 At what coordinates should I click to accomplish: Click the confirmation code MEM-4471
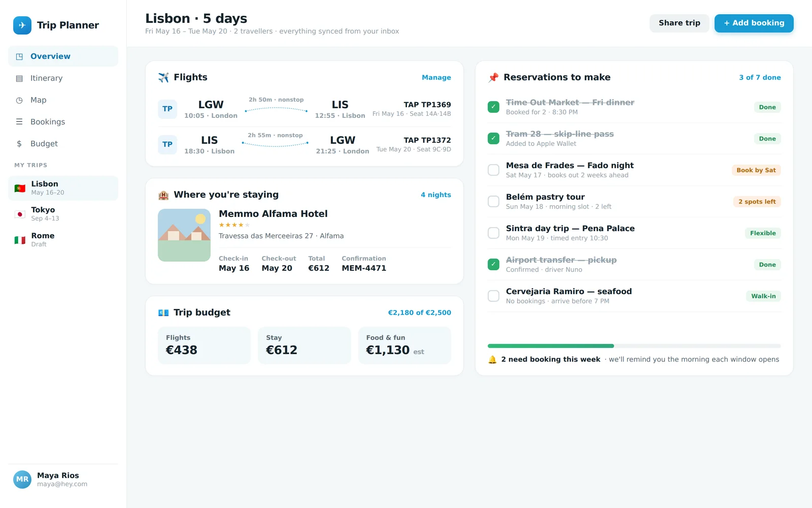coord(364,268)
